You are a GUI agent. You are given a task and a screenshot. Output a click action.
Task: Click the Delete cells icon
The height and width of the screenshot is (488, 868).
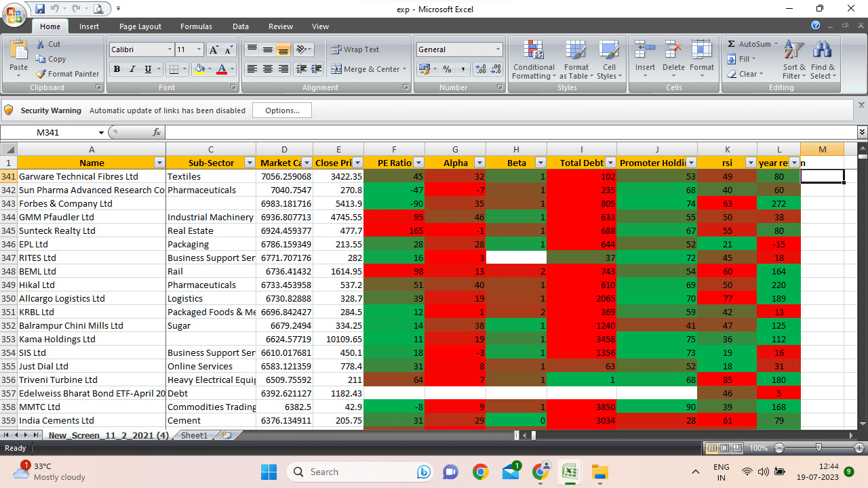coord(673,49)
